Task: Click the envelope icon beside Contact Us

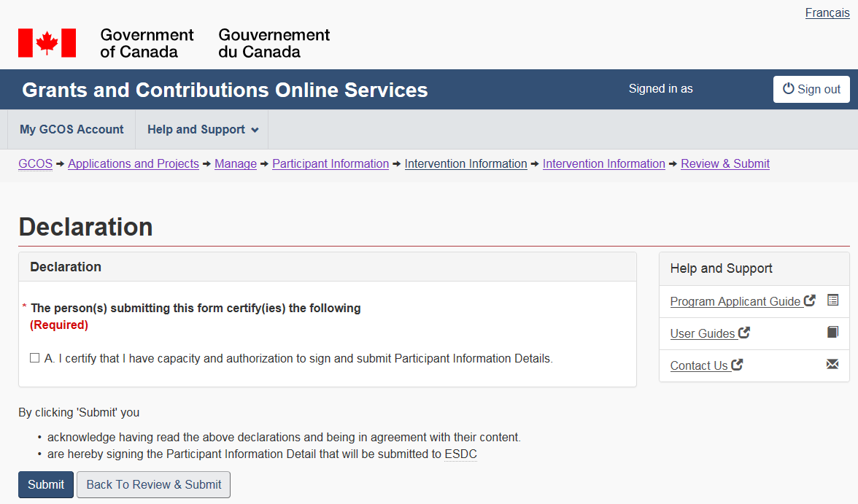Action: click(832, 364)
